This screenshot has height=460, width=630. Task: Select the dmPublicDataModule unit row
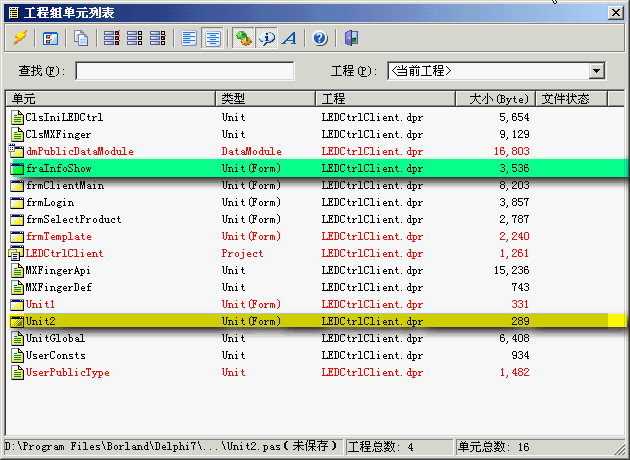point(79,151)
